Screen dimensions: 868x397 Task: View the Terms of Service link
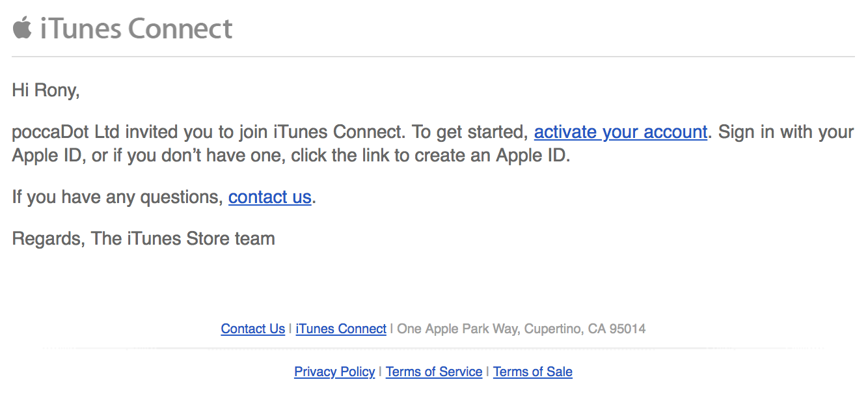(x=434, y=372)
